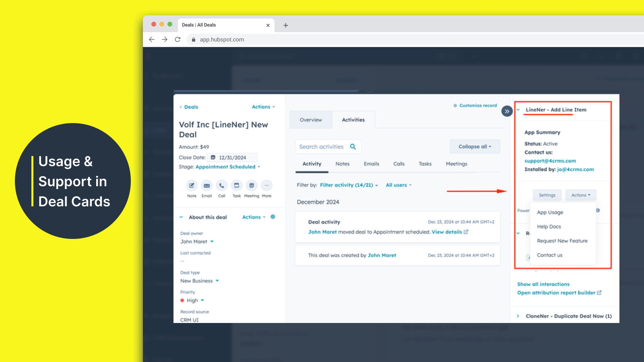Image resolution: width=644 pixels, height=362 pixels.
Task: Click the search magnifier in activities
Action: 353,147
